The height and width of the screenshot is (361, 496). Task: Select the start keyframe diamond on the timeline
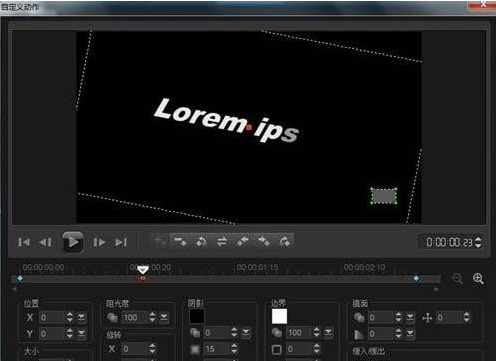coord(20,278)
